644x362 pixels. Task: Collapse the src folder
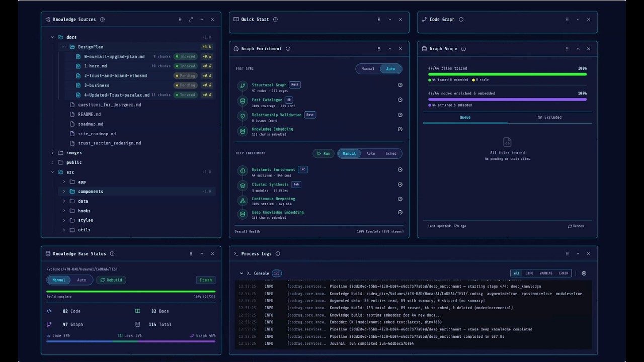pos(52,172)
